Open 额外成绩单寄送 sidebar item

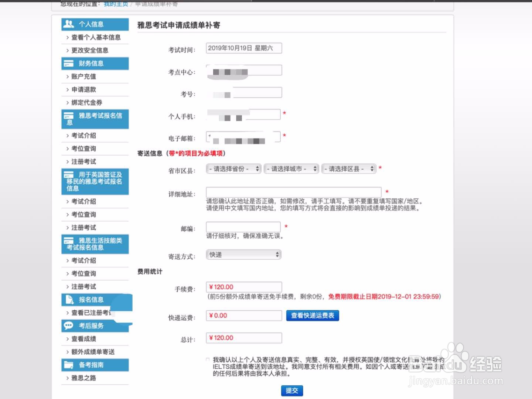pos(93,352)
